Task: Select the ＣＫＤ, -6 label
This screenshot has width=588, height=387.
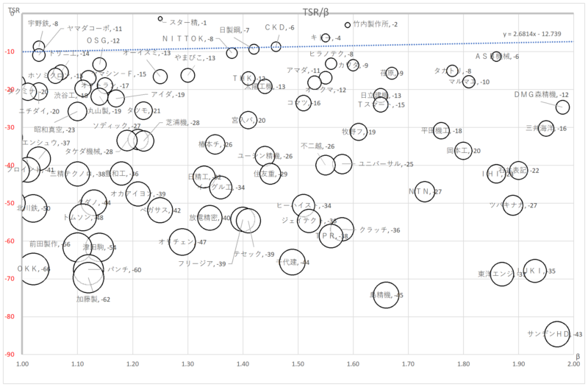Action: pos(279,28)
